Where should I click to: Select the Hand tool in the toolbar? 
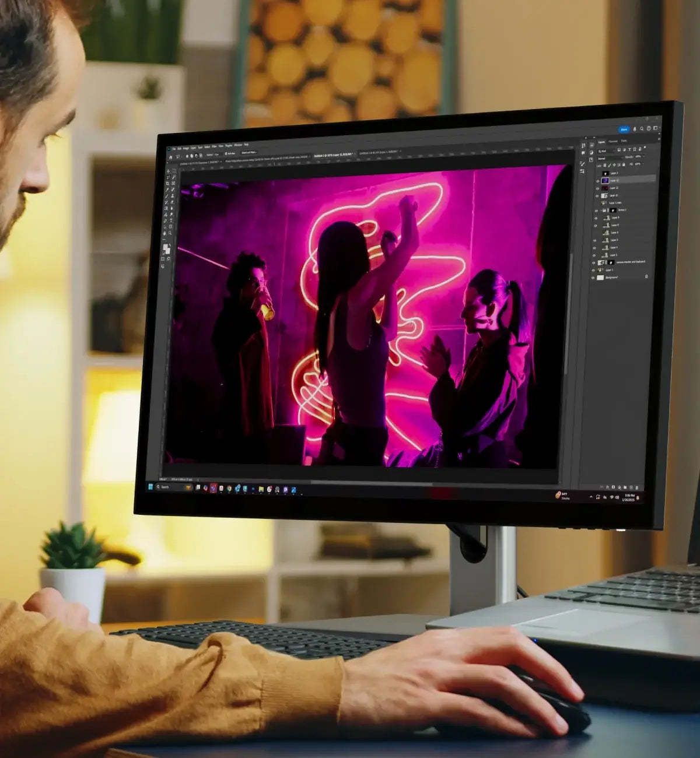pos(165,233)
